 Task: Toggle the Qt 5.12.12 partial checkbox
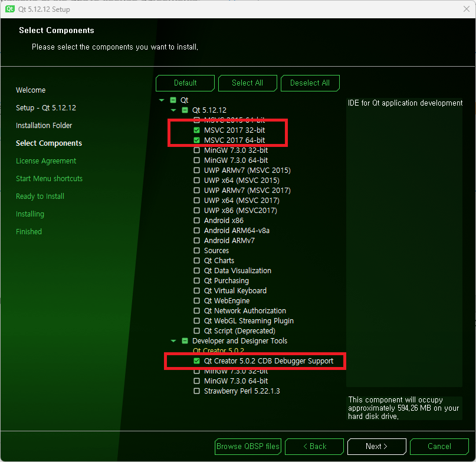pos(185,110)
